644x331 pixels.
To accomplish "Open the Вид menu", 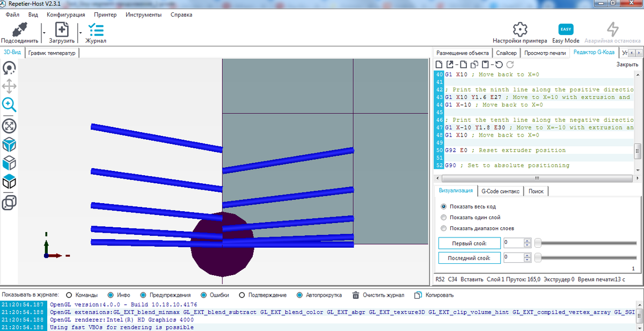I will [33, 15].
